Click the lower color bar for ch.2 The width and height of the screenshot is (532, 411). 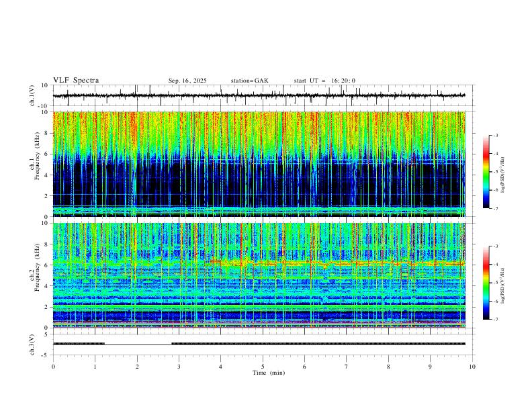pos(486,283)
